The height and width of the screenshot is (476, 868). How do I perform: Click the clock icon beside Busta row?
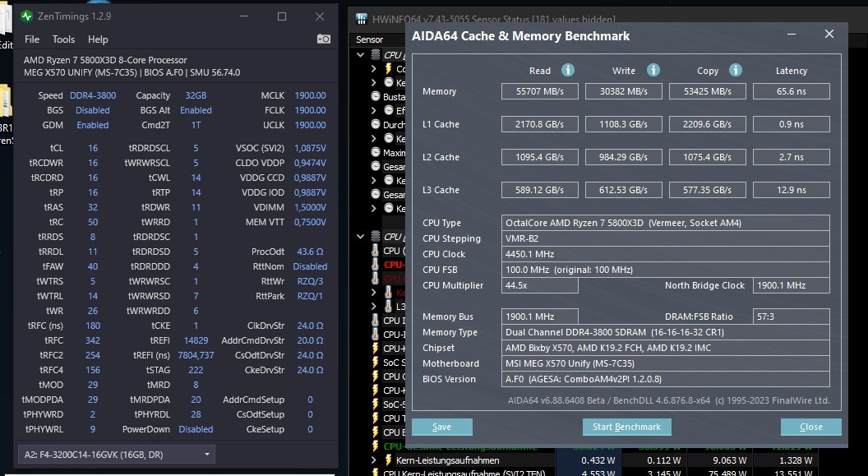pos(376,96)
